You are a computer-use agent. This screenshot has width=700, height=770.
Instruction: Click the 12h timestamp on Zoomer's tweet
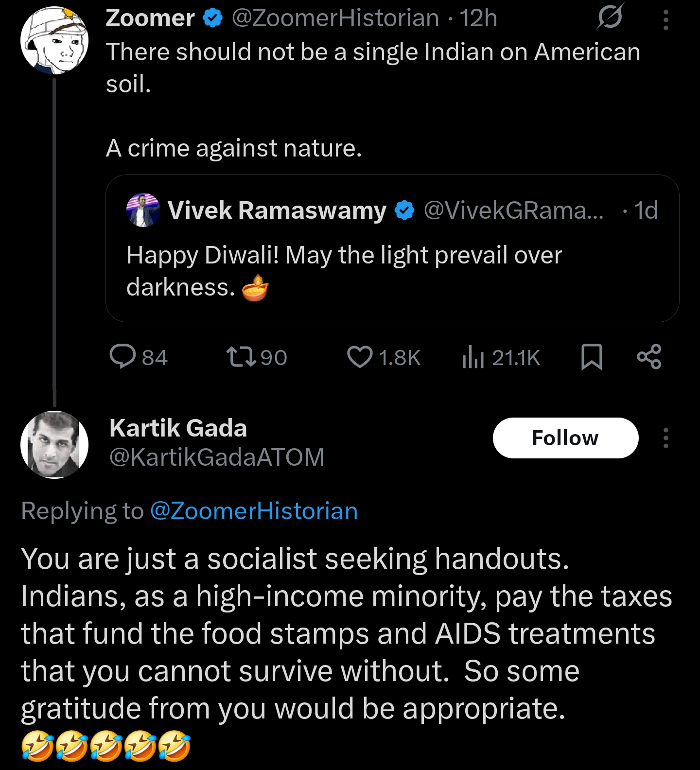(478, 18)
